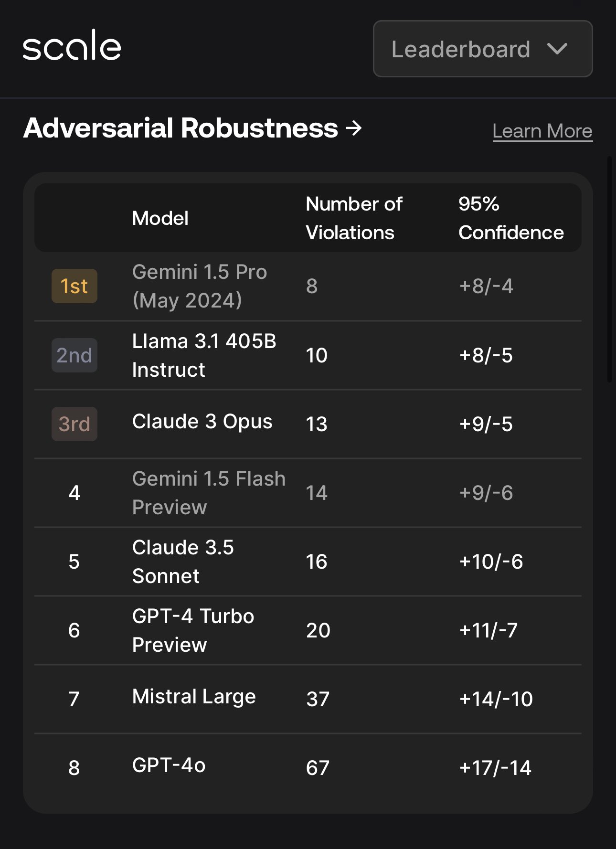This screenshot has width=616, height=849.
Task: Click the Leaderboard chevron arrow
Action: (x=557, y=49)
